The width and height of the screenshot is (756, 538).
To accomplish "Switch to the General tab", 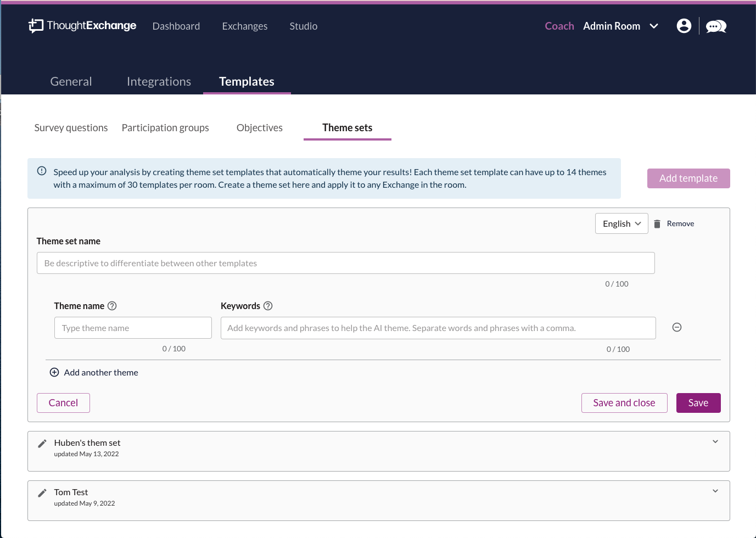I will (71, 81).
